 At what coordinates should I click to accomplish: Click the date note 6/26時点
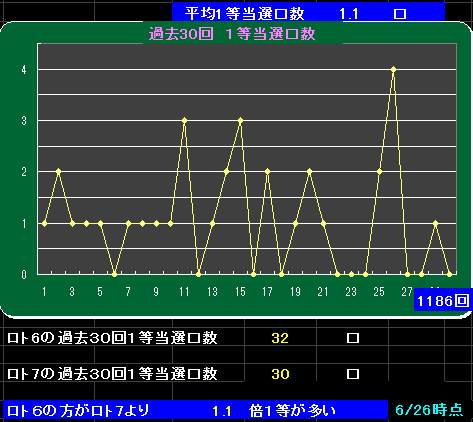coord(429,410)
